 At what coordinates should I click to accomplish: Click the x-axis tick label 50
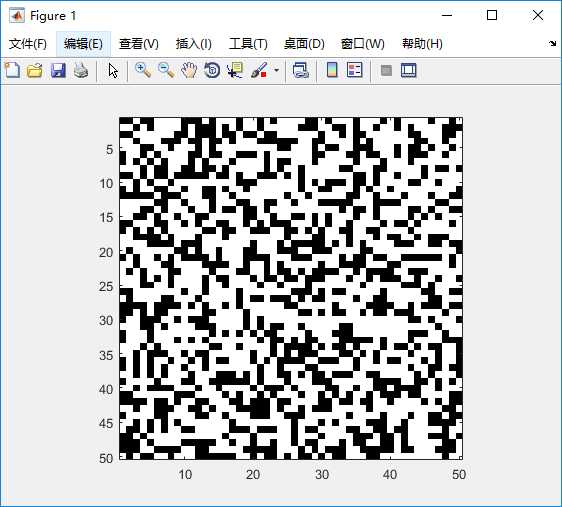click(x=459, y=474)
